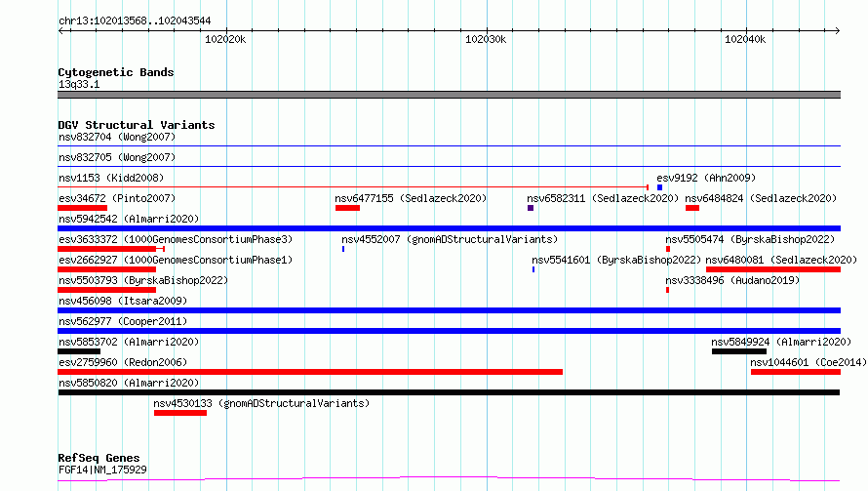The height and width of the screenshot is (491, 868).
Task: Open variant nsv6480081 (Sedlazeck2020)
Action: click(x=781, y=260)
